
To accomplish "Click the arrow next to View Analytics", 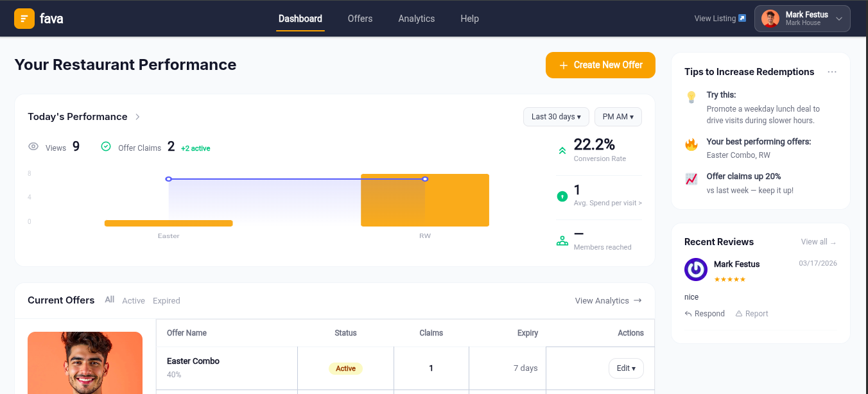I will coord(638,300).
